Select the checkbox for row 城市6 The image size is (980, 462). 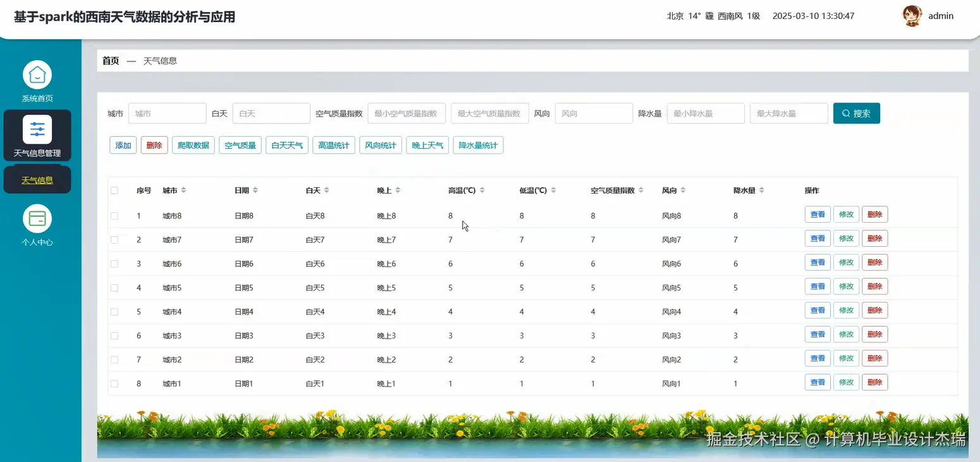click(114, 264)
